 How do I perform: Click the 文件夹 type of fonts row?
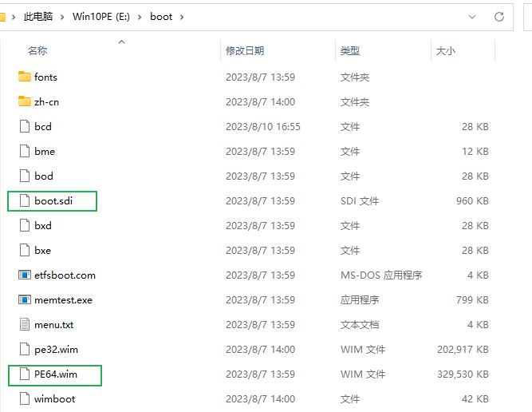[x=355, y=77]
